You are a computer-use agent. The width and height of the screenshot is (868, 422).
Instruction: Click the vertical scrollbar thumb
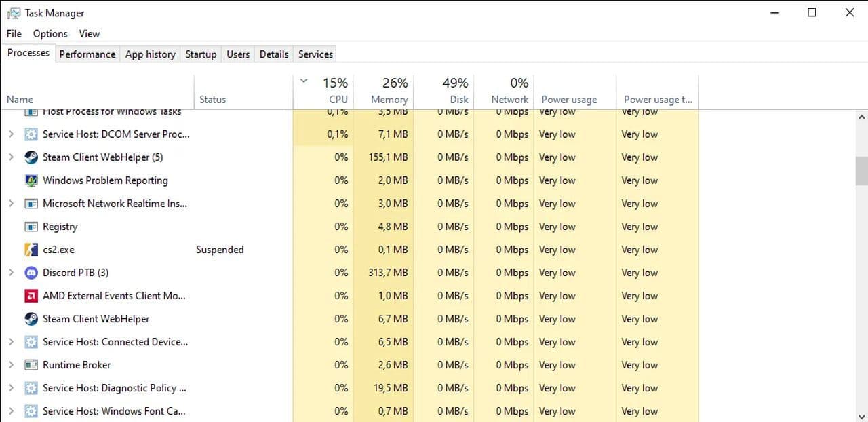[861, 170]
